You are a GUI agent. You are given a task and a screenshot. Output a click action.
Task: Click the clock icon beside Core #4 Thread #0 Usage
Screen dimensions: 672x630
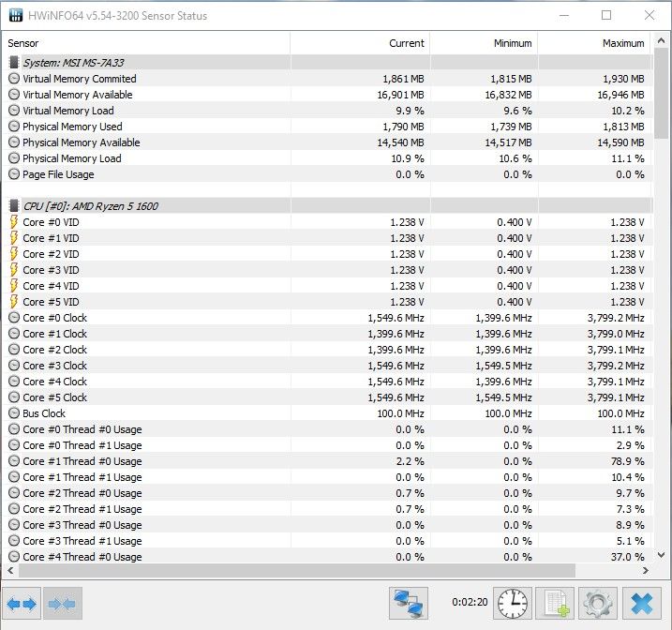pyautogui.click(x=14, y=557)
